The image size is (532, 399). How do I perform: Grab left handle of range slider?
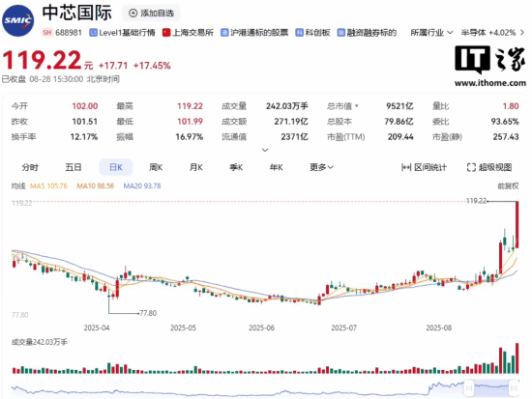[469, 387]
